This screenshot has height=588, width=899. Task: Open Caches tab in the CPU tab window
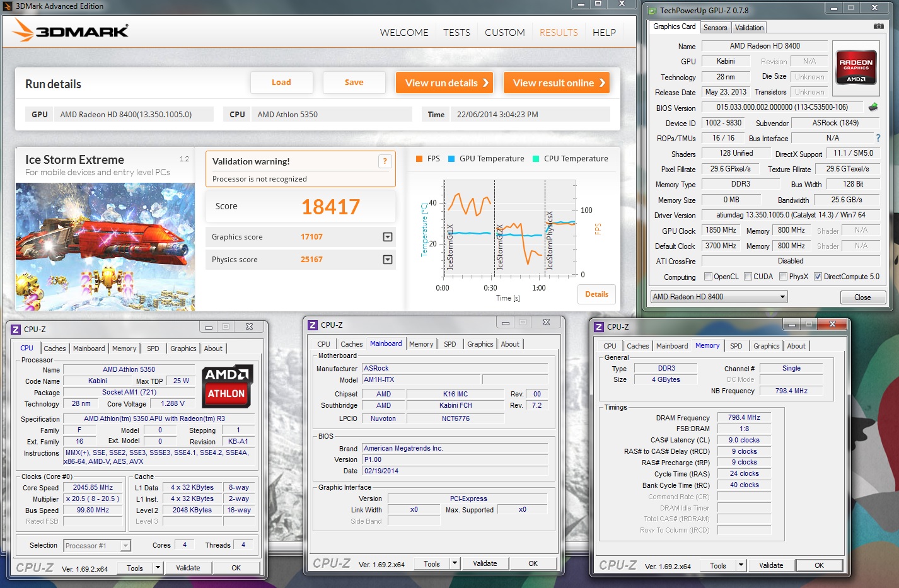pyautogui.click(x=55, y=349)
